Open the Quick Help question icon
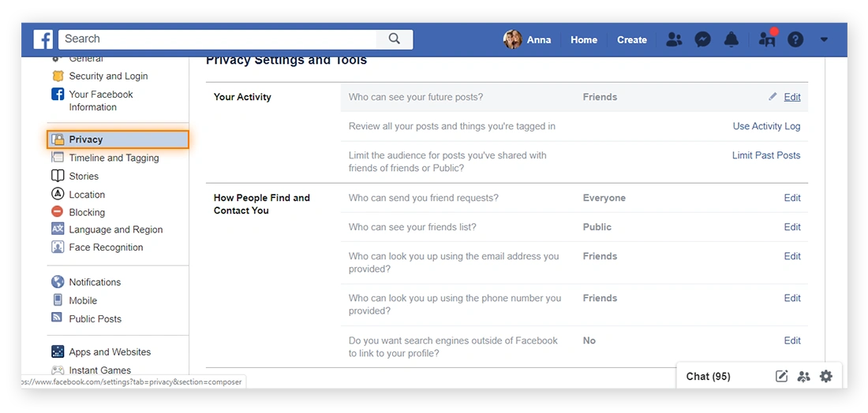The image size is (868, 413). pos(795,39)
